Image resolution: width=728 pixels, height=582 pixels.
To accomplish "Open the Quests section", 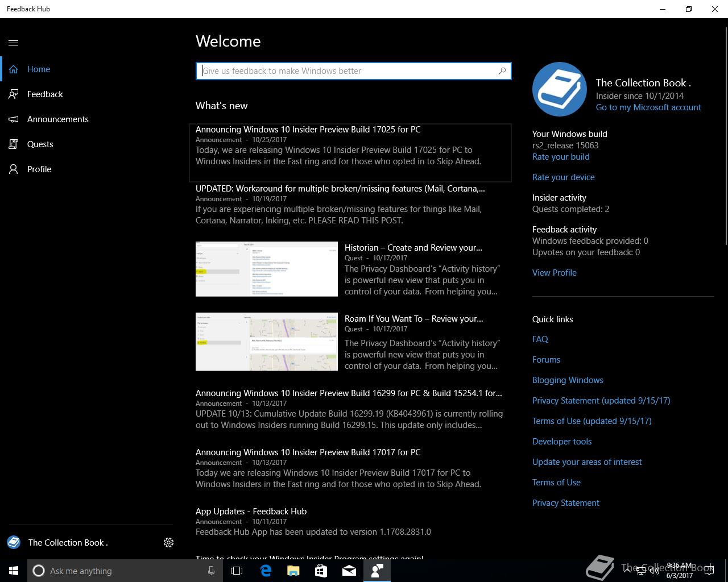I will click(91, 144).
